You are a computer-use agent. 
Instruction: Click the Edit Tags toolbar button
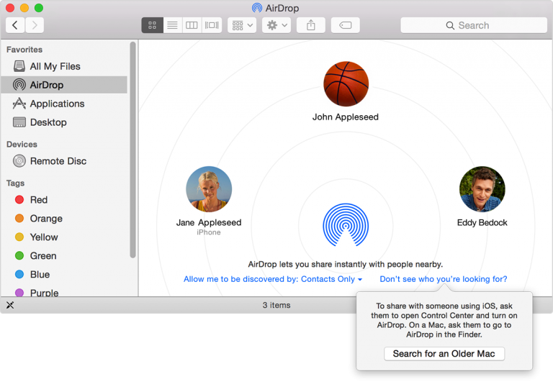346,25
